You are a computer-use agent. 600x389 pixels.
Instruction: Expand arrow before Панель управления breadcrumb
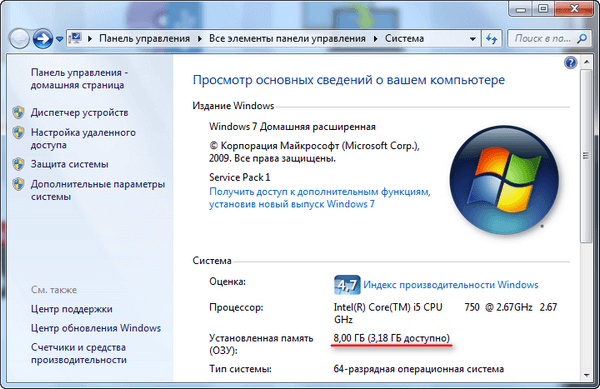(x=90, y=39)
